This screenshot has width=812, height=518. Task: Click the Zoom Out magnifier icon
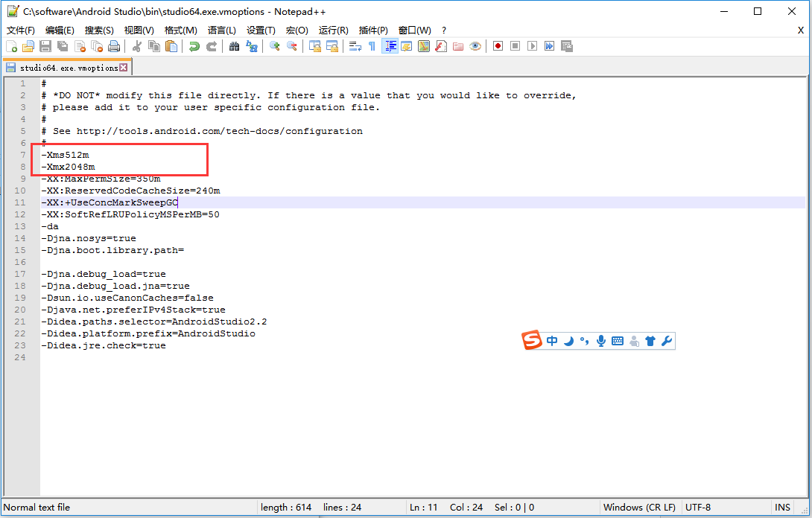point(291,47)
